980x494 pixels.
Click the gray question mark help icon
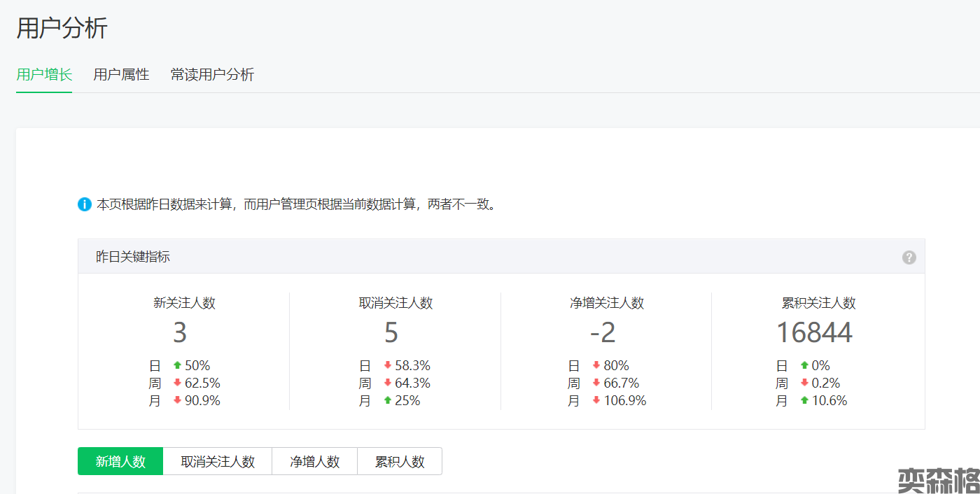909,257
